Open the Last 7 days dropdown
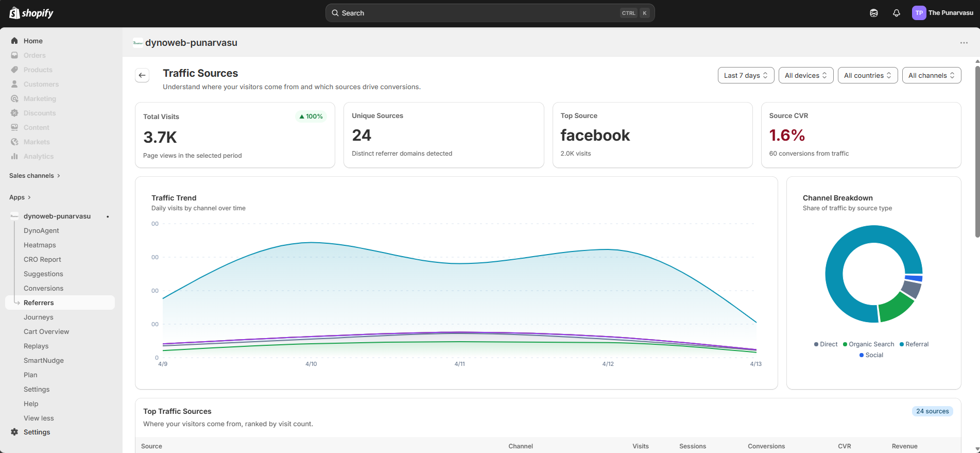The height and width of the screenshot is (453, 980). coord(746,75)
